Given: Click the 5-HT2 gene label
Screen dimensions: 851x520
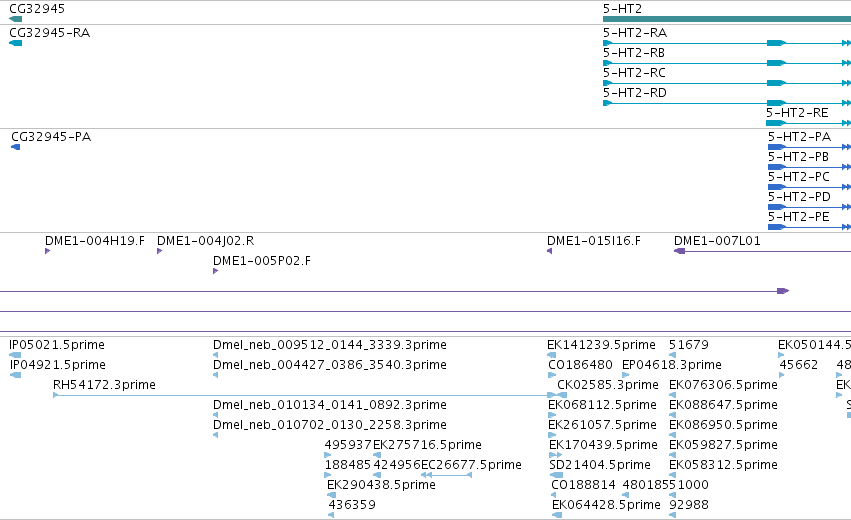Looking at the screenshot, I should pos(622,9).
